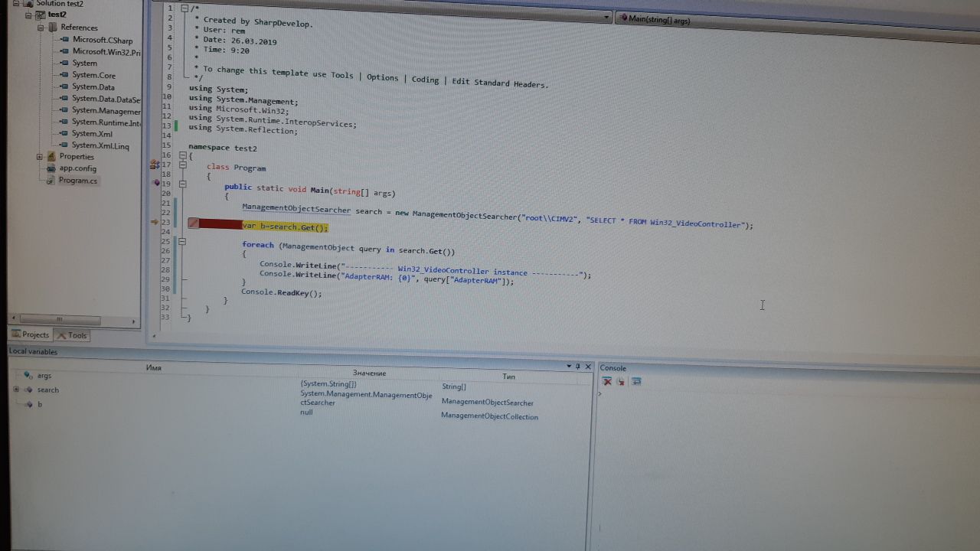The image size is (980, 551).
Task: Open the class selector dropdown arrow
Action: [606, 17]
